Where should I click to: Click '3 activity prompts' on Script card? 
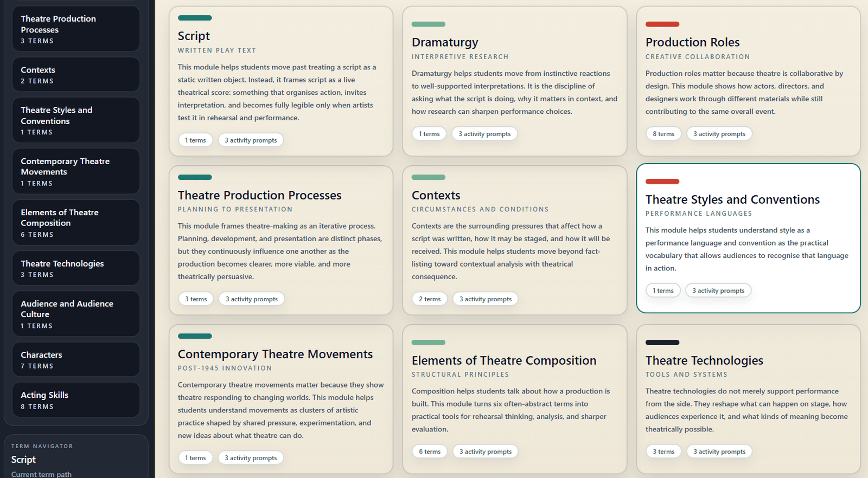click(x=251, y=140)
